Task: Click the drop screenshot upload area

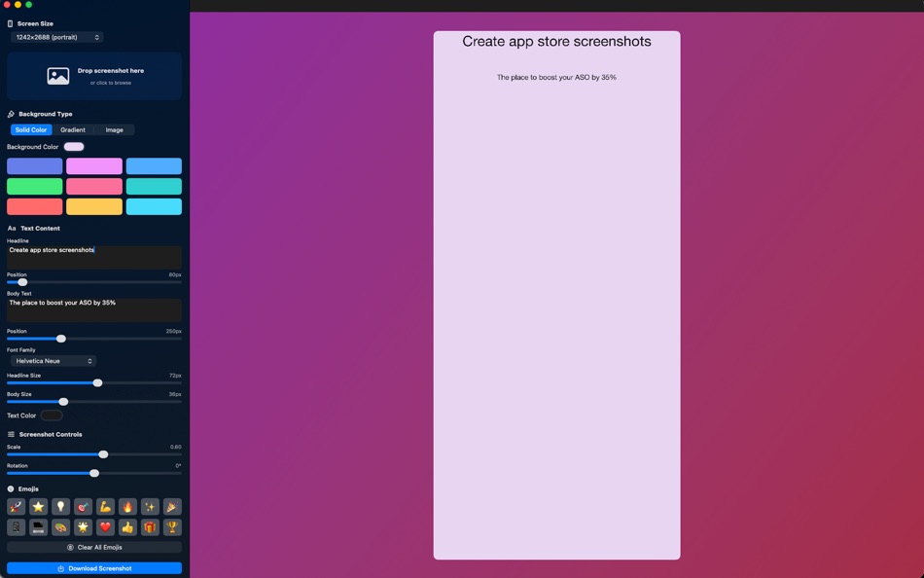Action: pyautogui.click(x=93, y=75)
